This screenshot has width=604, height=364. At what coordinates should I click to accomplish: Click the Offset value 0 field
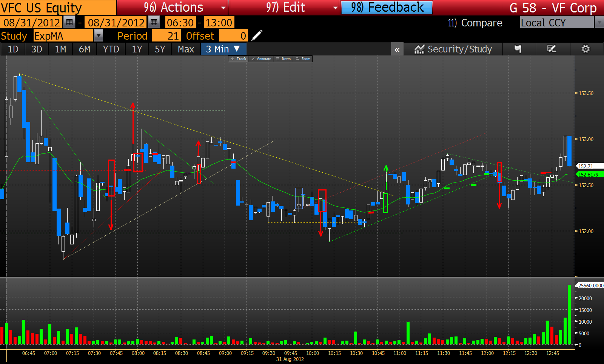coord(233,36)
